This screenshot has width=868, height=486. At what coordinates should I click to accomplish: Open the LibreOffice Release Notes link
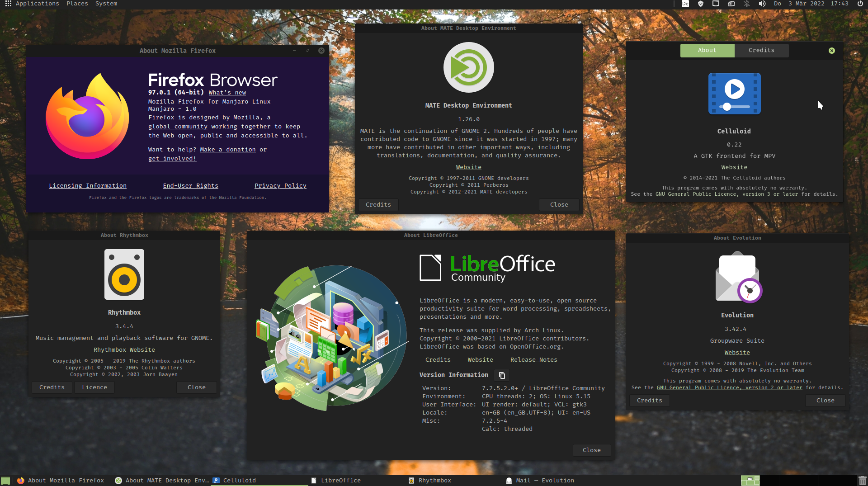click(x=533, y=360)
